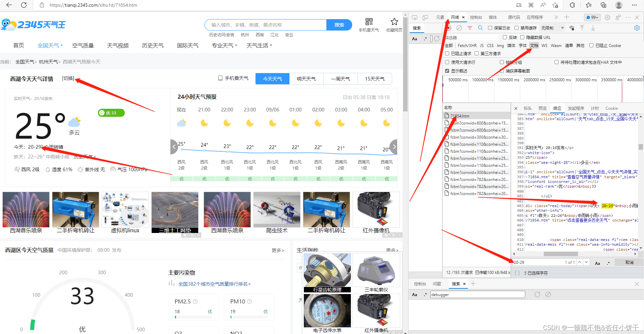Enable the 禁用缓存 checkbox
Image resolution: width=644 pixels, height=334 pixels.
pyautogui.click(x=517, y=28)
